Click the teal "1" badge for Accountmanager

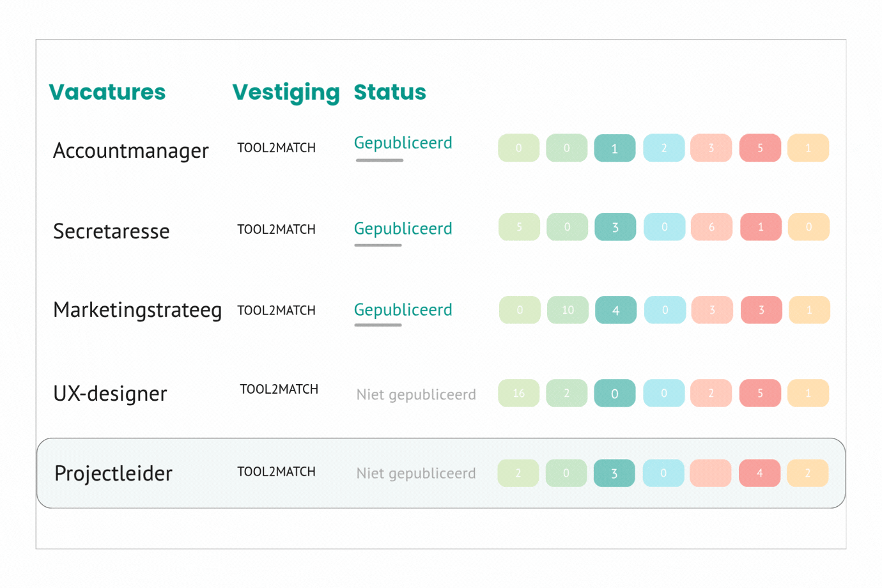[x=614, y=148]
